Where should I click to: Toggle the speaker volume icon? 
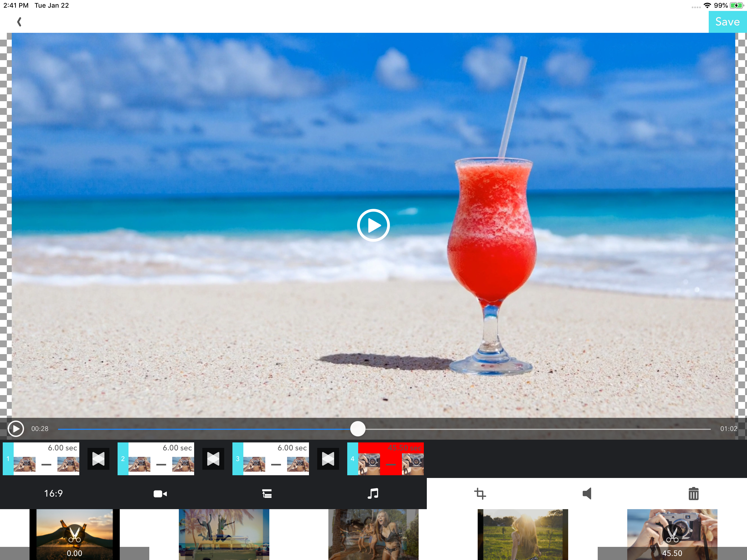tap(587, 494)
